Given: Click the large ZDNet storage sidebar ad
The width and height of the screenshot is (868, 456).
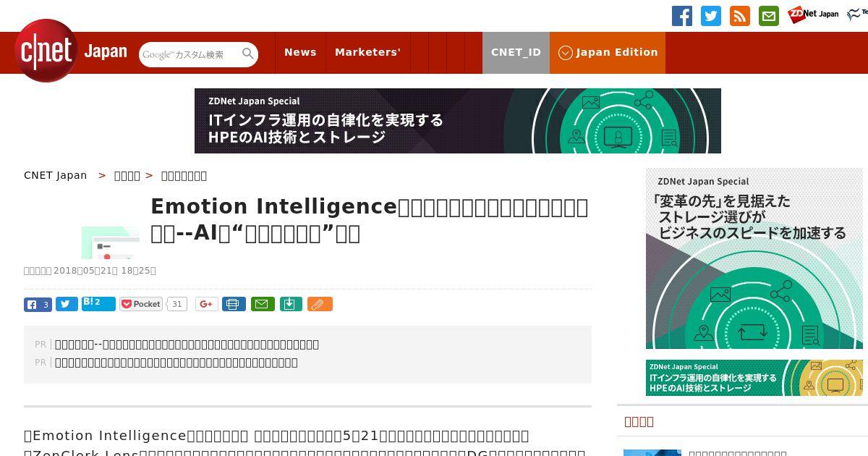Looking at the screenshot, I should (754, 258).
